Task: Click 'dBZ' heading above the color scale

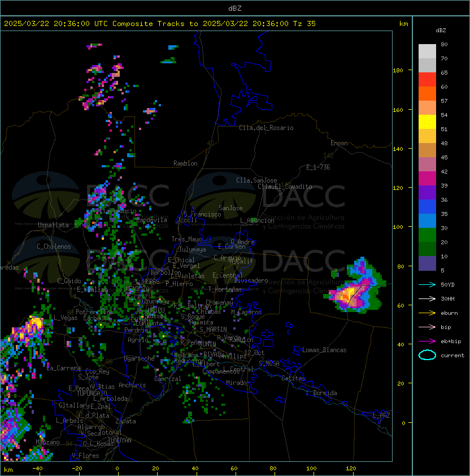Action: (441, 31)
